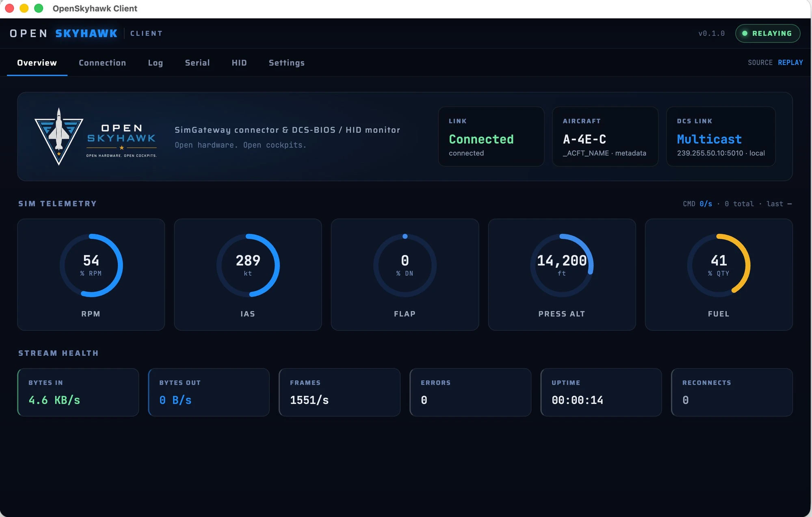Open the Log tab

[155, 63]
